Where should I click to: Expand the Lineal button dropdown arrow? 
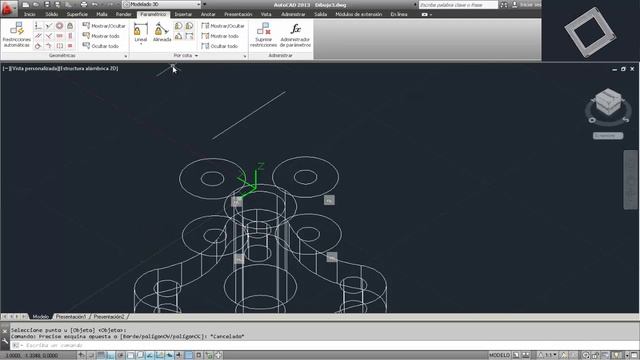point(140,44)
